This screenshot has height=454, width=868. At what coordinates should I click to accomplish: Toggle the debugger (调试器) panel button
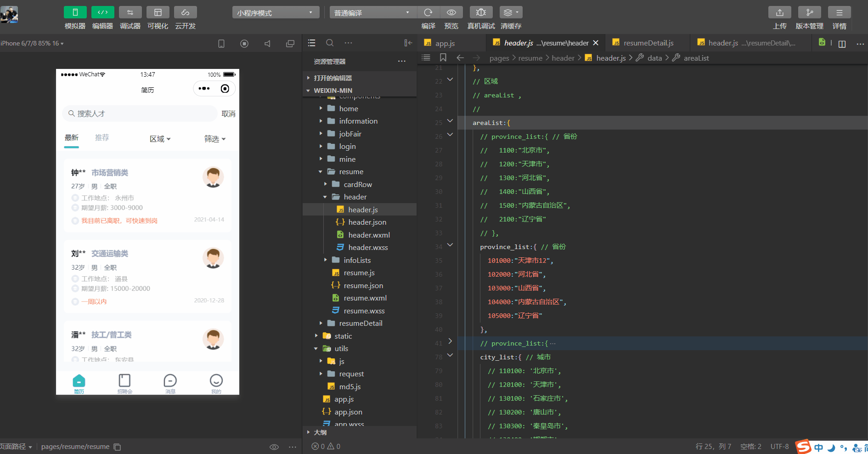pyautogui.click(x=130, y=12)
